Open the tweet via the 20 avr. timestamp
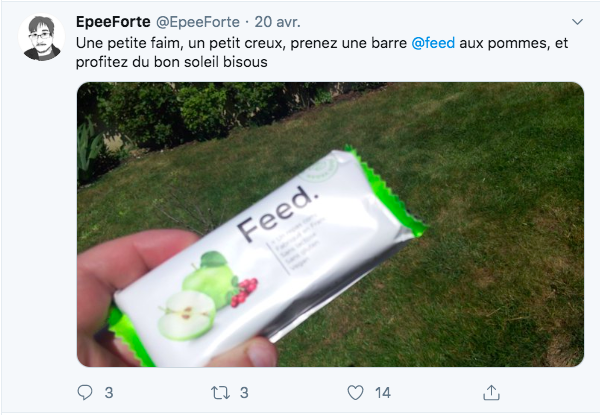The image size is (600, 415). [x=277, y=22]
